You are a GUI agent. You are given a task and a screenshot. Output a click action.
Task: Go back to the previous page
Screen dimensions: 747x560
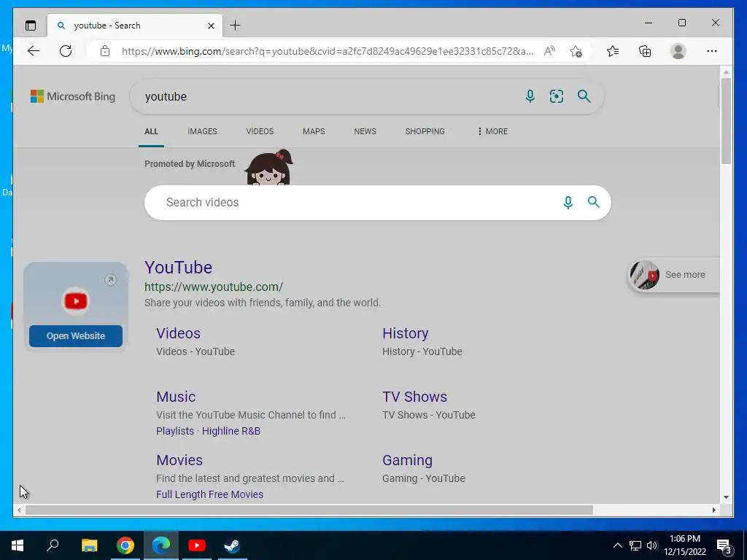pos(34,51)
